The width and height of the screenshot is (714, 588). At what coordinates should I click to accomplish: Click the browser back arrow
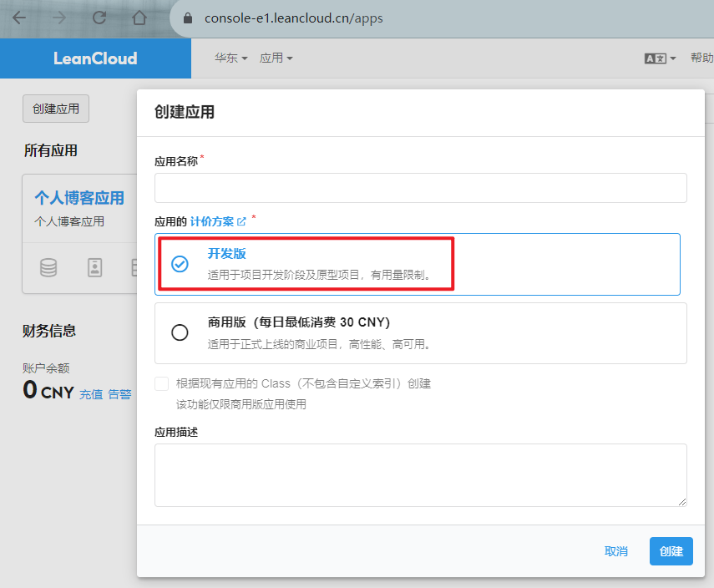coord(19,18)
